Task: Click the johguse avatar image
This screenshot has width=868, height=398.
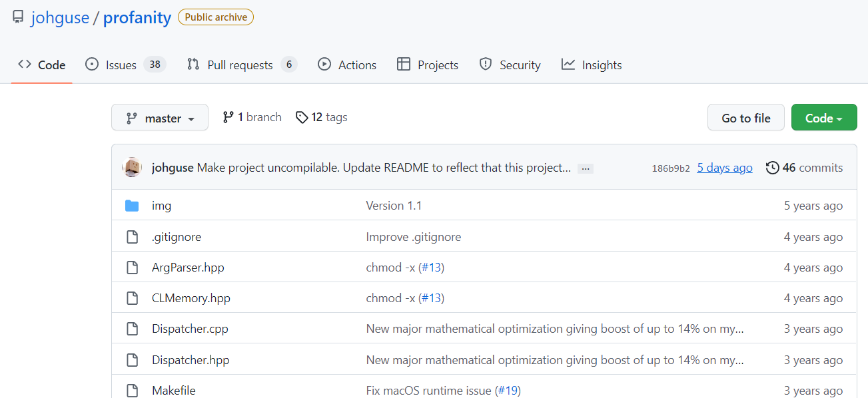Action: pyautogui.click(x=132, y=167)
